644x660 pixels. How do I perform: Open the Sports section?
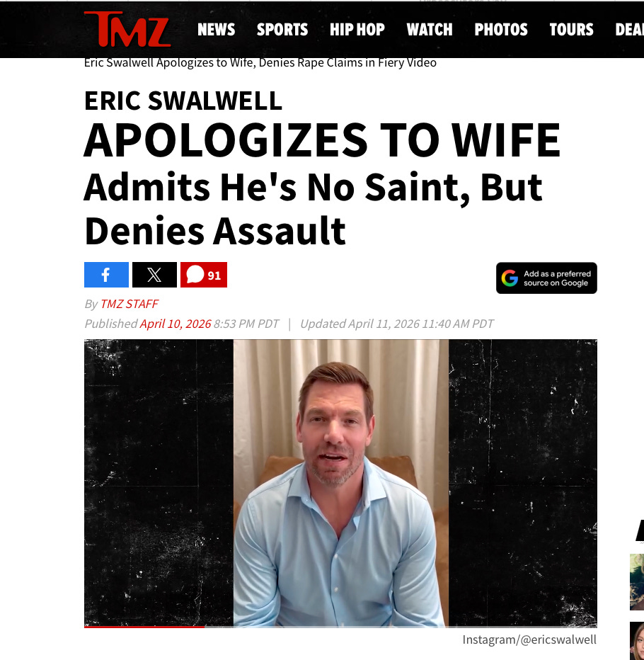coord(282,30)
